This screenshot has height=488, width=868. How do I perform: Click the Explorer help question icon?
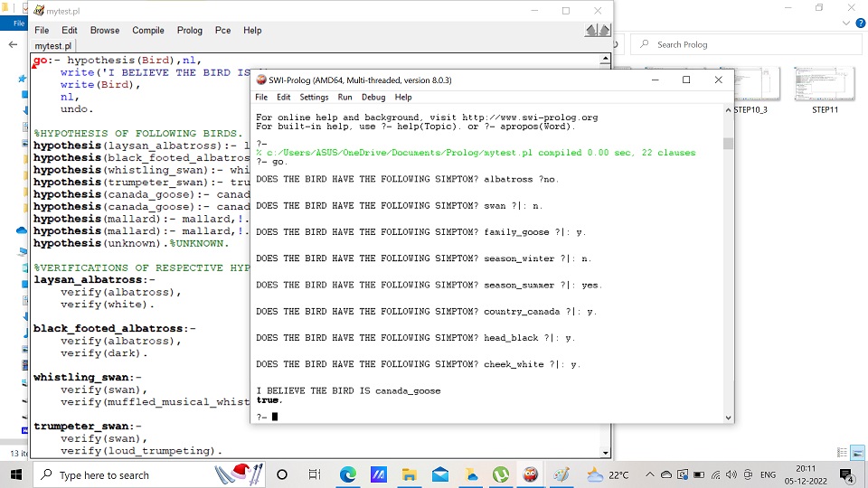click(x=860, y=23)
